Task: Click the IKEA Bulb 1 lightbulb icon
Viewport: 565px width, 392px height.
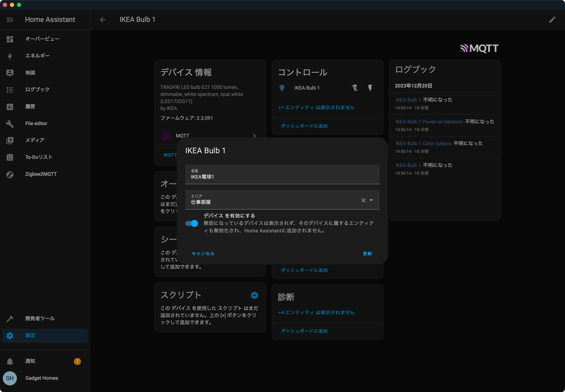Action: pyautogui.click(x=282, y=88)
